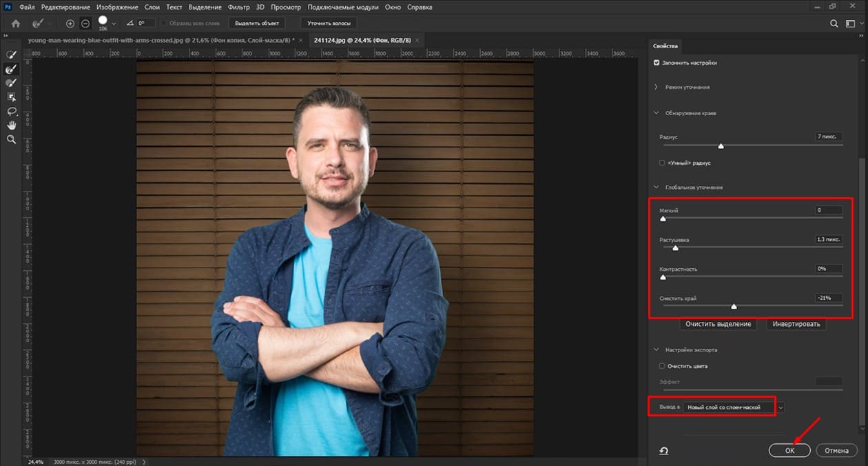This screenshot has height=466, width=868.
Task: Enable the «Умный» радиус checkbox
Action: (x=662, y=163)
